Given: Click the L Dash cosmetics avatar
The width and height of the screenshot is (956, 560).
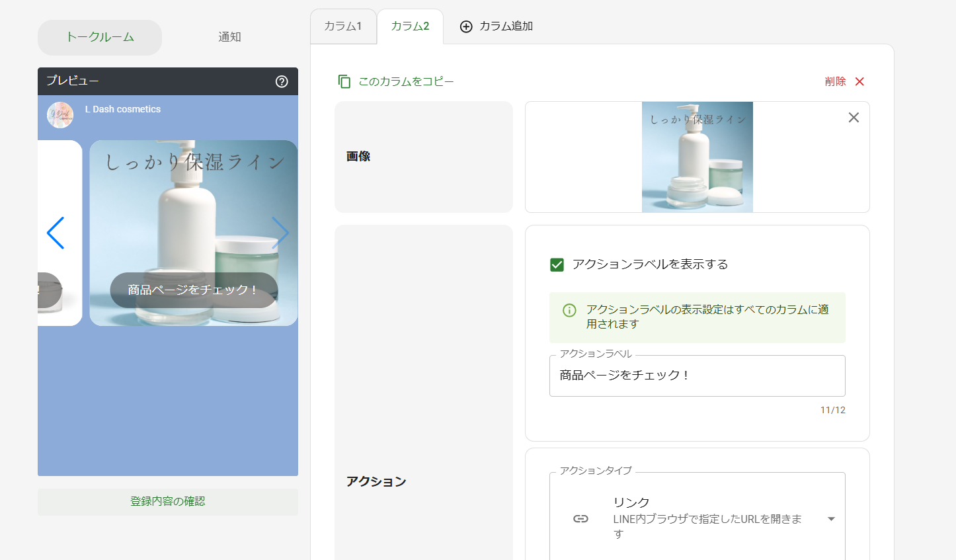Looking at the screenshot, I should click(60, 115).
